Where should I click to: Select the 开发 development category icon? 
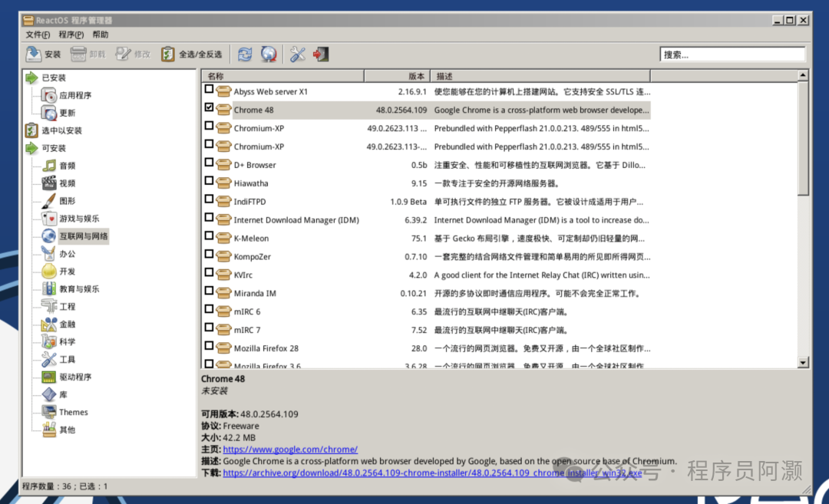(x=49, y=271)
